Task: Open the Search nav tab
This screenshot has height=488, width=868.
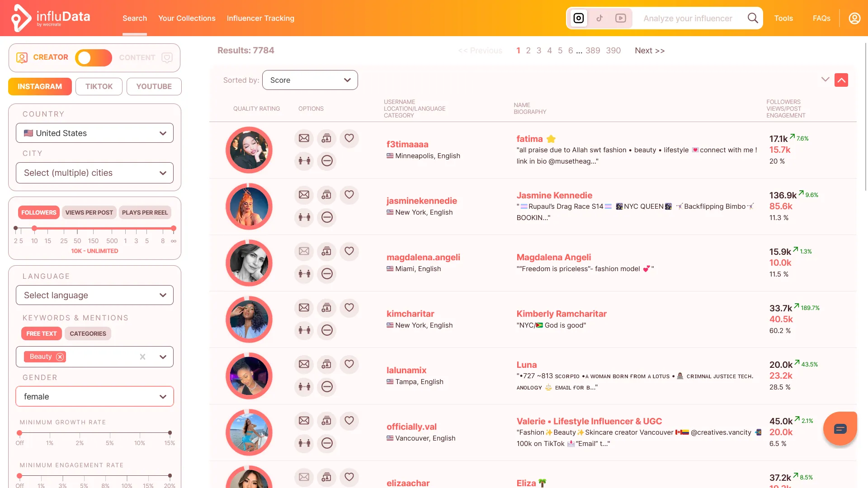Action: (135, 19)
